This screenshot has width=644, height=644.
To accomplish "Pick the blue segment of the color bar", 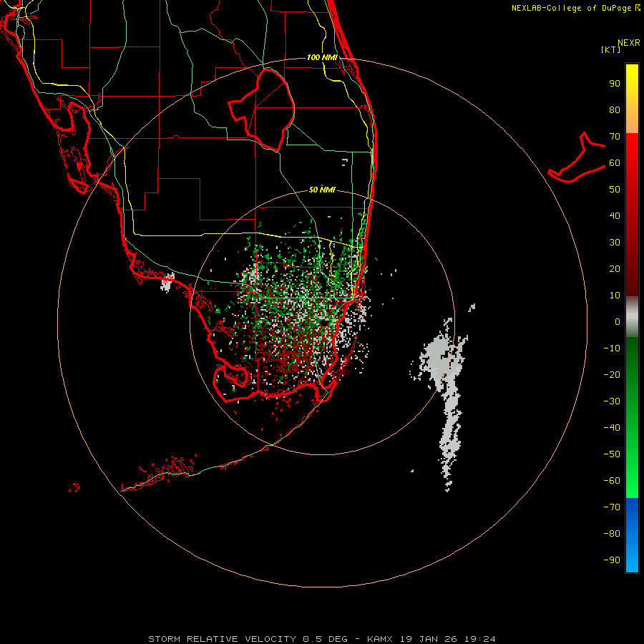I will click(632, 535).
